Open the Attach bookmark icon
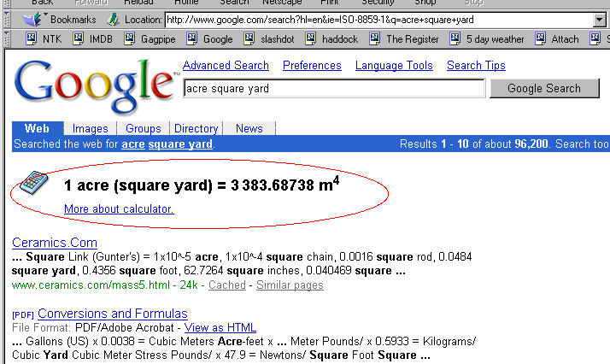610x364 pixels. point(540,38)
